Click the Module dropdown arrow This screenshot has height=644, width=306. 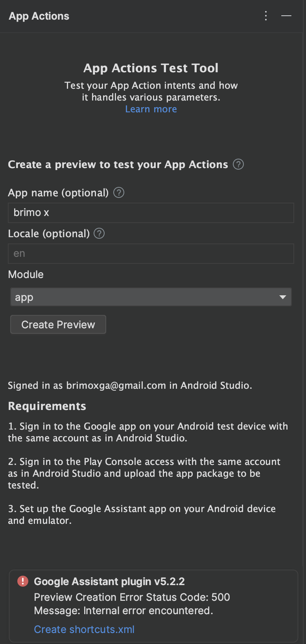(282, 297)
